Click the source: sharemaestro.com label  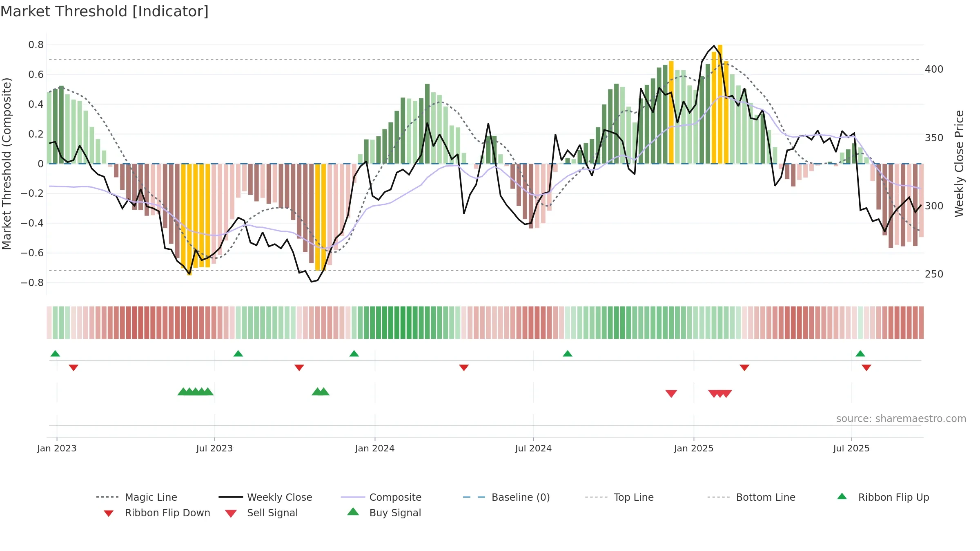901,419
